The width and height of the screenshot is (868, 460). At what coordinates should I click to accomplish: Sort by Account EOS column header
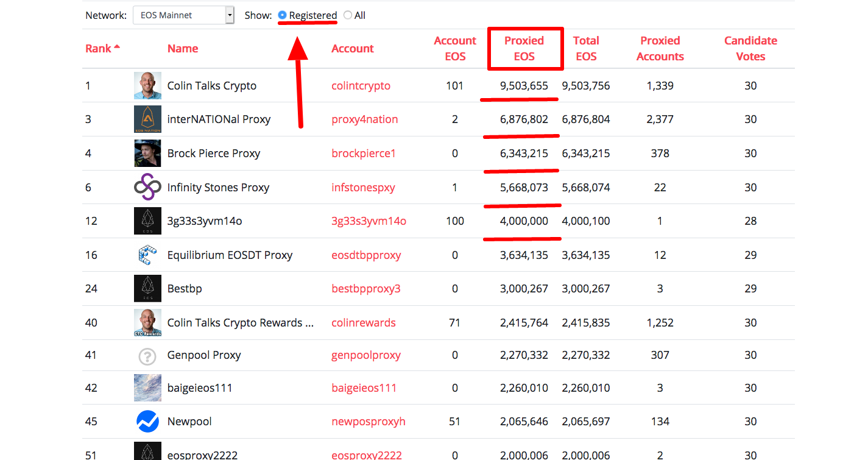[455, 48]
